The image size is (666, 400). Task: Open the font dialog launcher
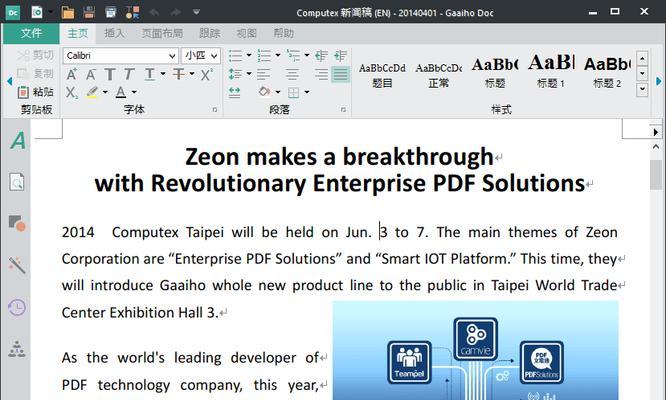pyautogui.click(x=215, y=110)
